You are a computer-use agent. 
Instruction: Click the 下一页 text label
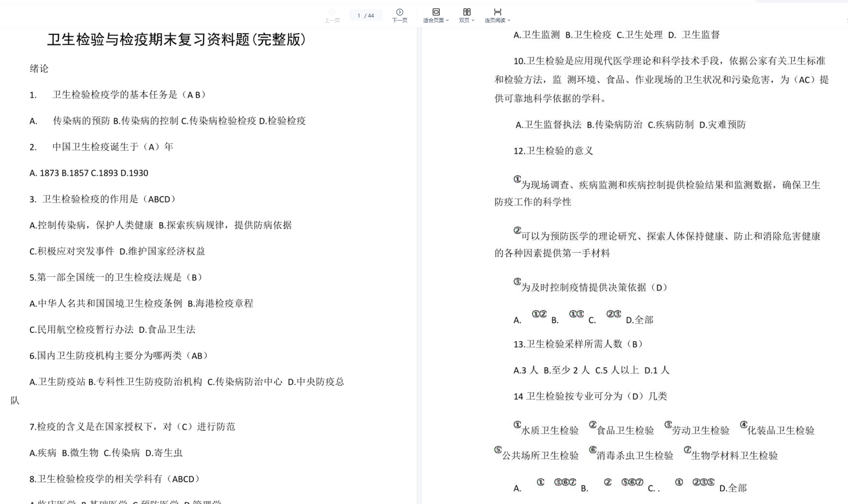(x=399, y=21)
